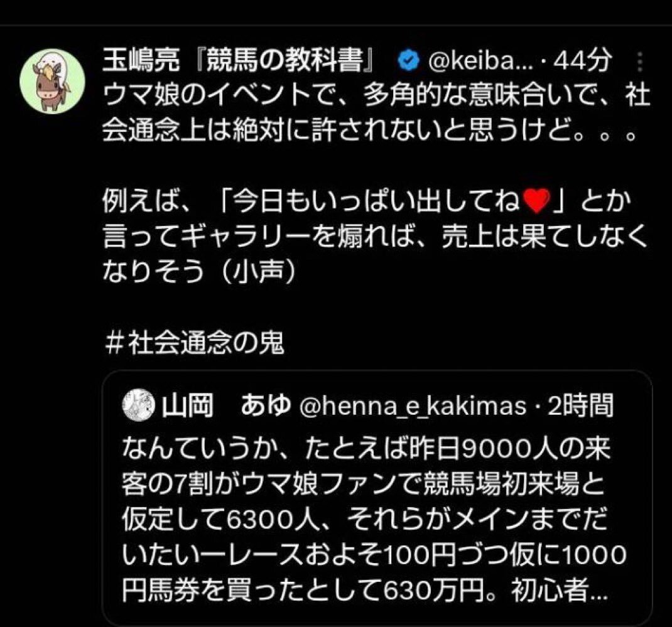Open the three-dot more options menu
The width and height of the screenshot is (672, 627).
[640, 62]
